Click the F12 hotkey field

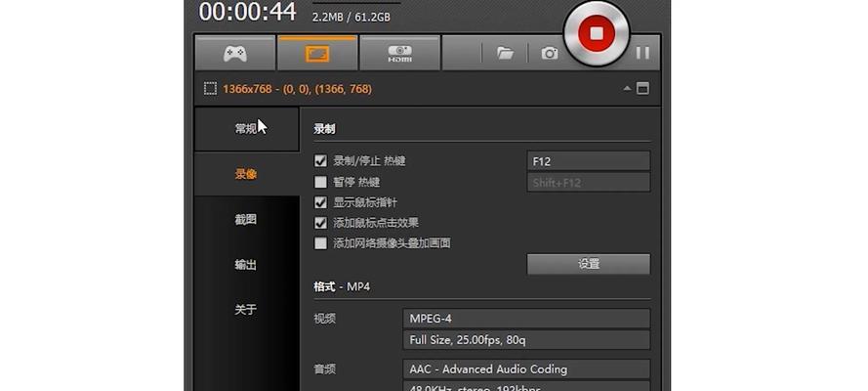point(589,161)
